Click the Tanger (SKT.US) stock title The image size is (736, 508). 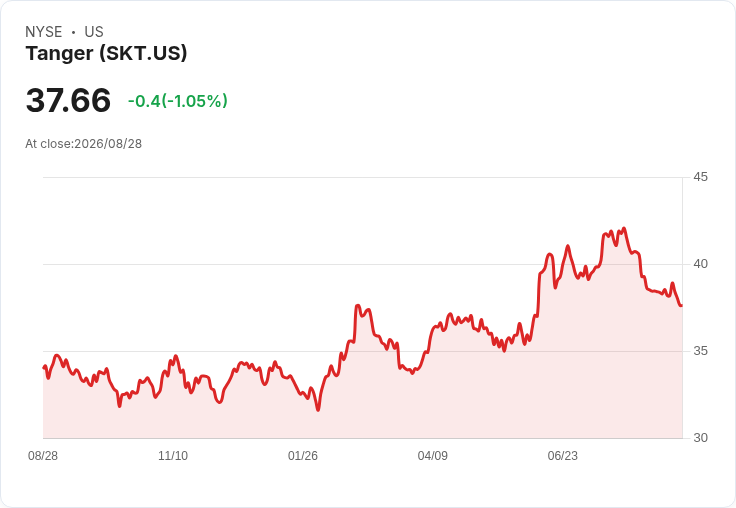point(106,53)
